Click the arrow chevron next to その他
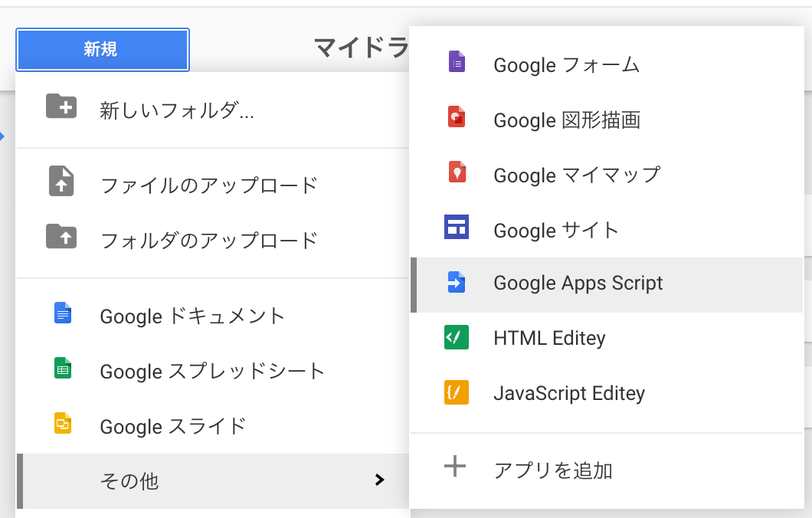Viewport: 812px width, 518px height. (380, 480)
